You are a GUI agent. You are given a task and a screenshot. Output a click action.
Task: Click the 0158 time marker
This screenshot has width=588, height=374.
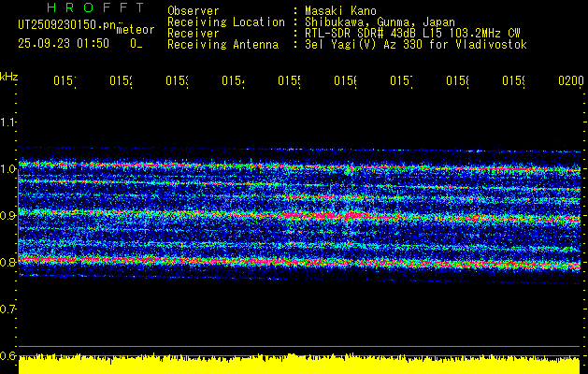pos(457,80)
